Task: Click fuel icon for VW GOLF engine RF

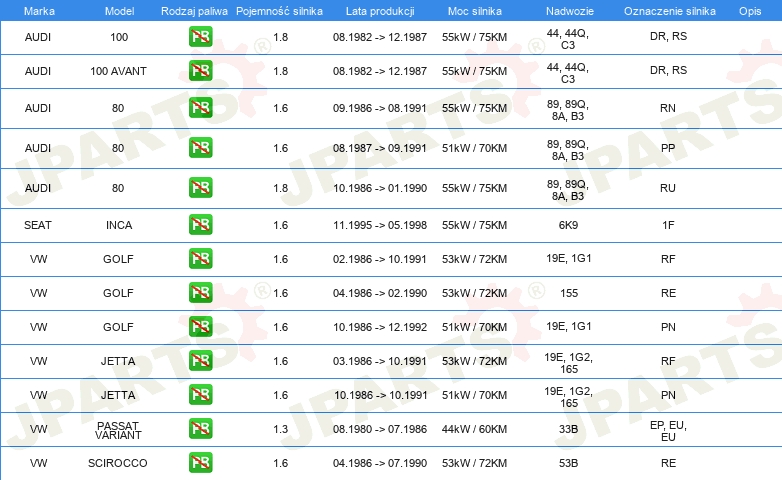Action: point(200,258)
